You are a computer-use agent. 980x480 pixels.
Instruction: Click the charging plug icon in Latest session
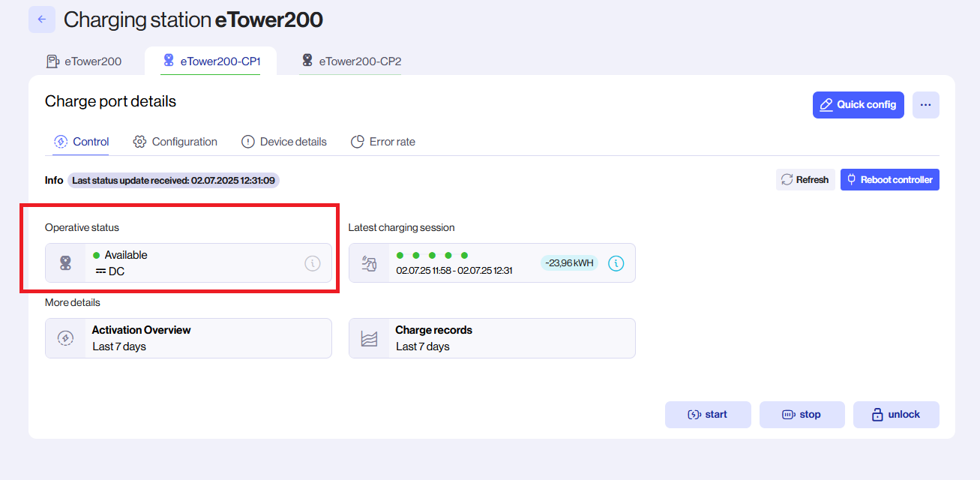click(x=369, y=263)
